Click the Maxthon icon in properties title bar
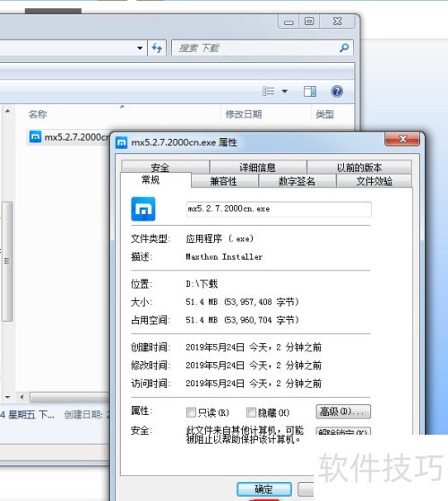This screenshot has height=501, width=448. pyautogui.click(x=121, y=143)
